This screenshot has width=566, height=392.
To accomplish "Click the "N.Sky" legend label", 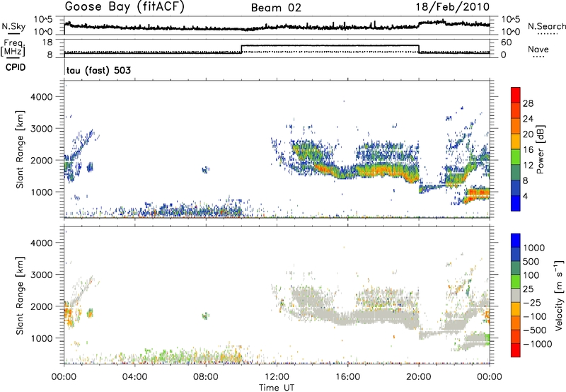I will click(13, 26).
